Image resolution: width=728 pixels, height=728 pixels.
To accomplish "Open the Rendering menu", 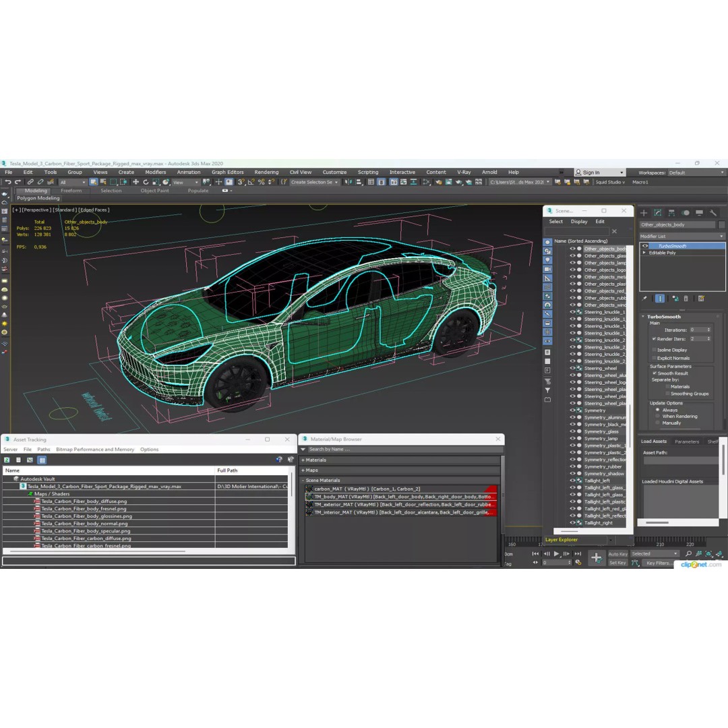I will point(266,173).
